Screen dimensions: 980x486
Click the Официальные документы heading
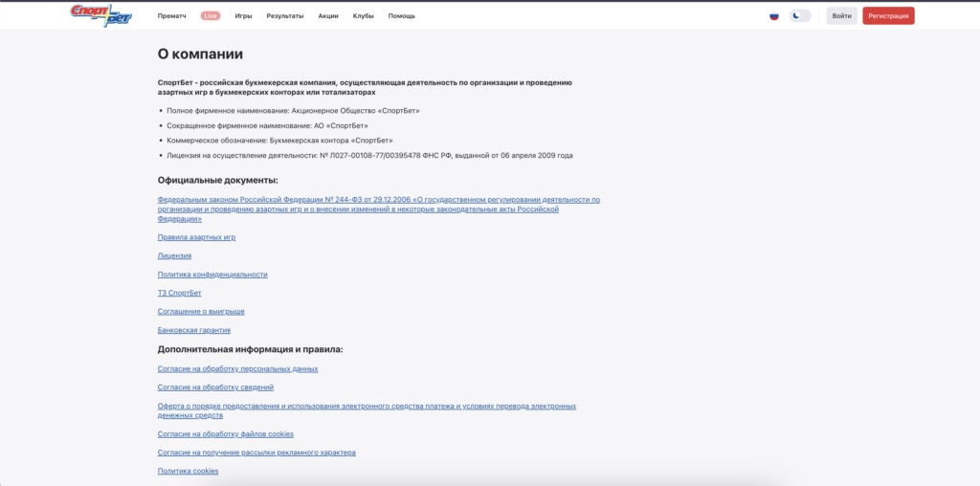point(217,181)
